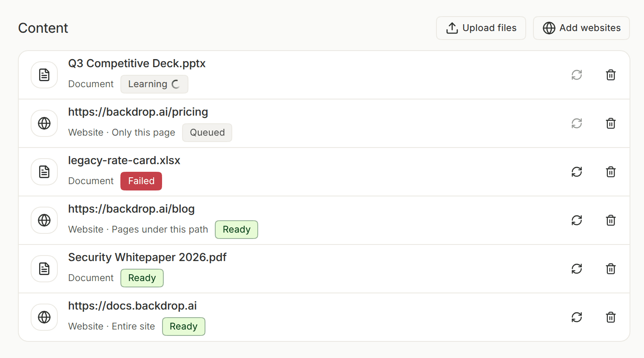Refresh the backdrop.ai/pricing website entry
Image resolution: width=644 pixels, height=358 pixels.
click(577, 123)
